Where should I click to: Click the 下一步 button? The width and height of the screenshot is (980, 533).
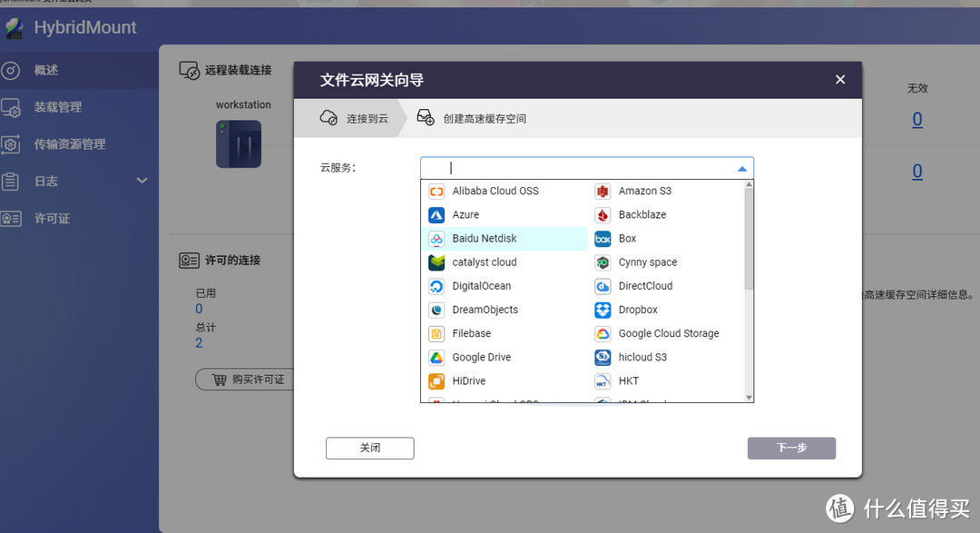coord(791,448)
